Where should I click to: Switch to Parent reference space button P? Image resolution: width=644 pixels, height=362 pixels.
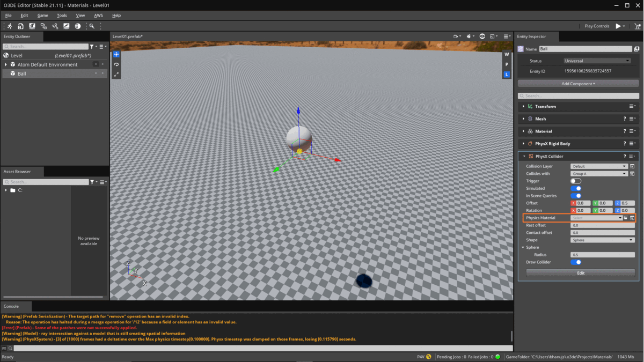pos(507,64)
